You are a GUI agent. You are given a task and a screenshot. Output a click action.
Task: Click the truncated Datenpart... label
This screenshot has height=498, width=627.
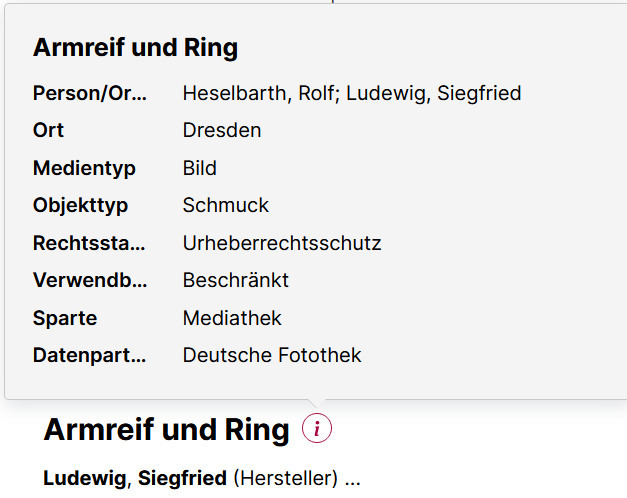[89, 355]
